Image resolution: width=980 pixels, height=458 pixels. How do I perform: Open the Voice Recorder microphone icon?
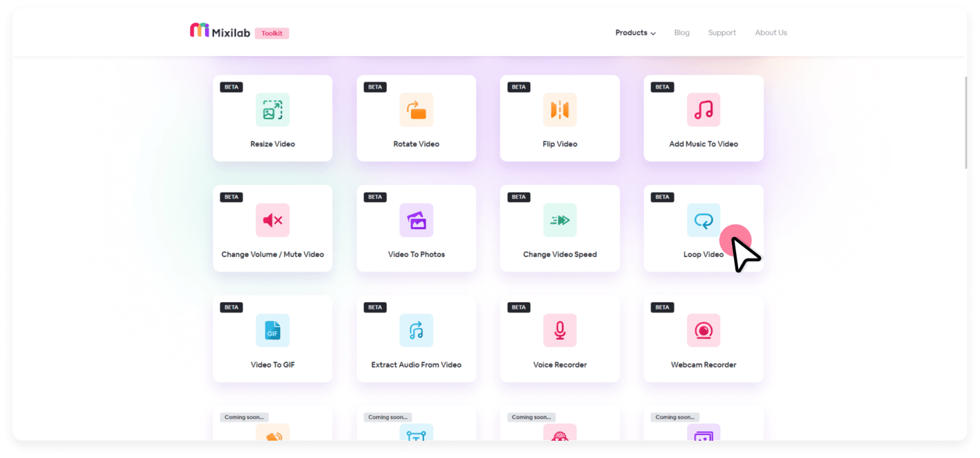(560, 330)
